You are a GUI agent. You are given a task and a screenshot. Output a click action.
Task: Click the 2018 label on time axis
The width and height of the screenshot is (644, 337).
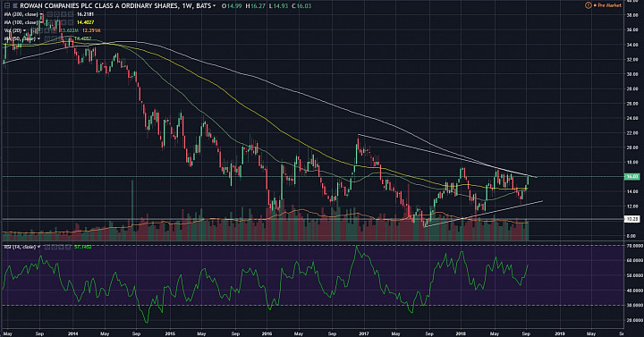coord(461,333)
